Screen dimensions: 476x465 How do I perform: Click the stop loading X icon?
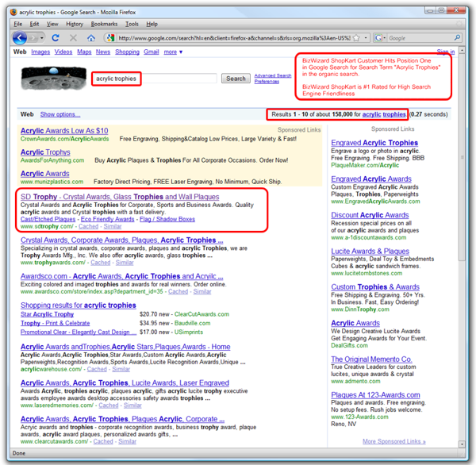point(73,38)
